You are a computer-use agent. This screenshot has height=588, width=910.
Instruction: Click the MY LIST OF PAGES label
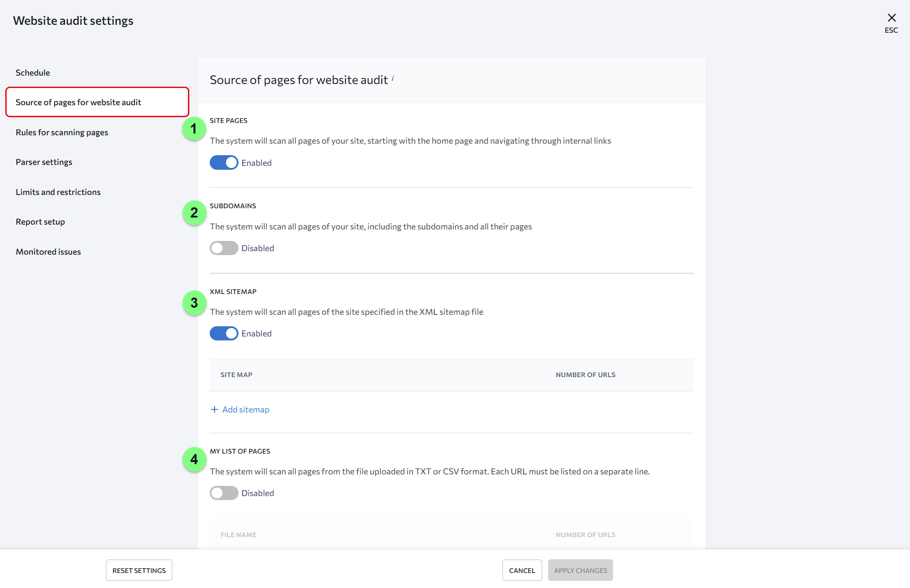240,451
